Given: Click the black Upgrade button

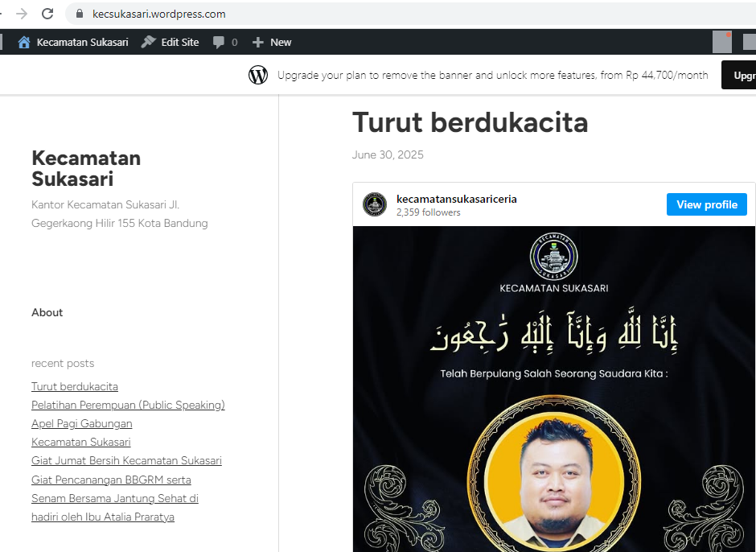Looking at the screenshot, I should (x=740, y=75).
